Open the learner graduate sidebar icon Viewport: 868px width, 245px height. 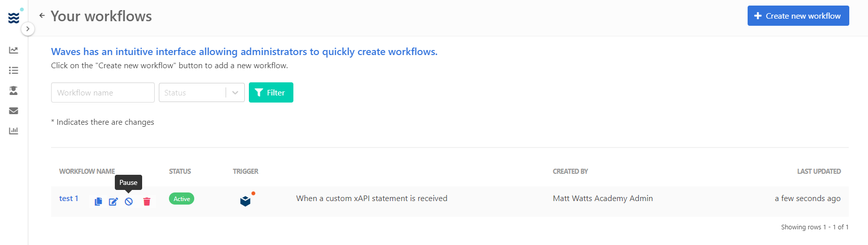pos(14,90)
